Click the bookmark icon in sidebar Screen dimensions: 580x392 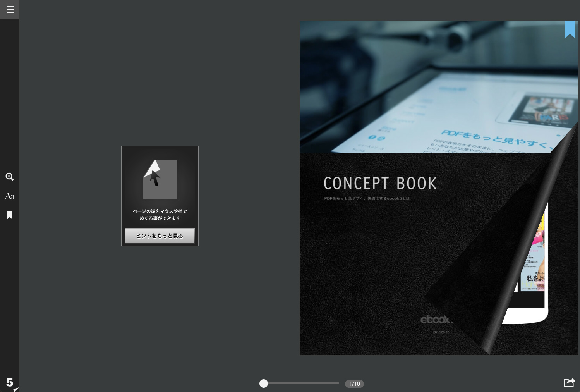10,215
